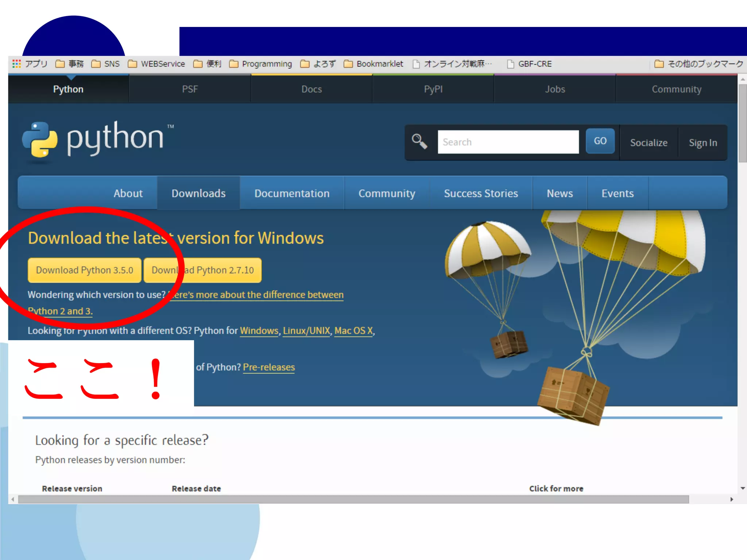Viewport: 747px width, 560px height.
Task: Open the GBF-CRE bookmark
Action: pos(529,64)
